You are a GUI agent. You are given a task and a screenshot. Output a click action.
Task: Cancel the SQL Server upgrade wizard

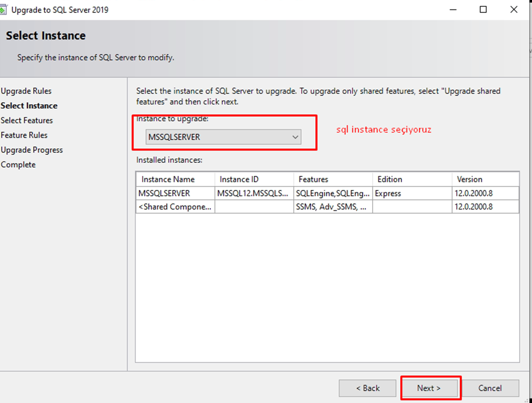coord(490,388)
